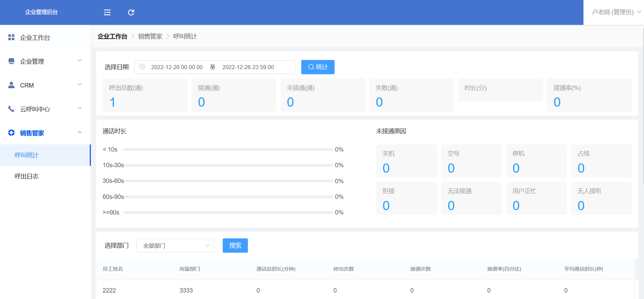Open 企业工作台 in sidebar

pos(45,37)
